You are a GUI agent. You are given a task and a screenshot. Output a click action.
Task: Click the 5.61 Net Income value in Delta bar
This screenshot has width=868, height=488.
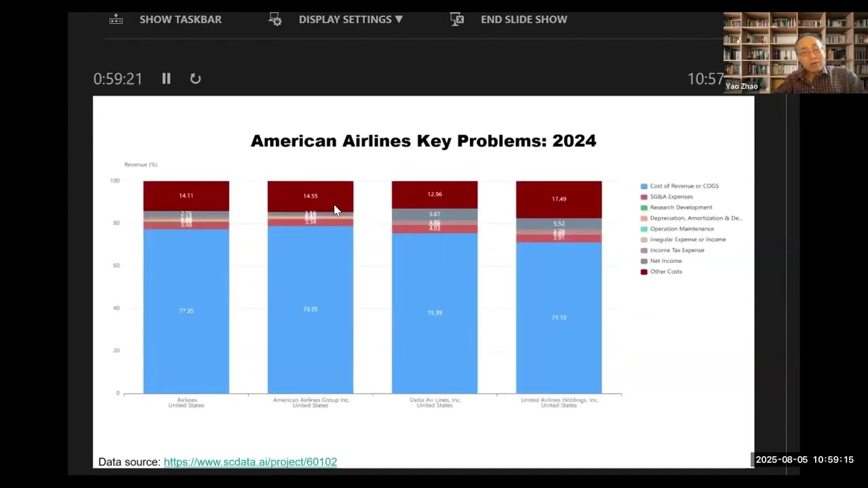(434, 214)
